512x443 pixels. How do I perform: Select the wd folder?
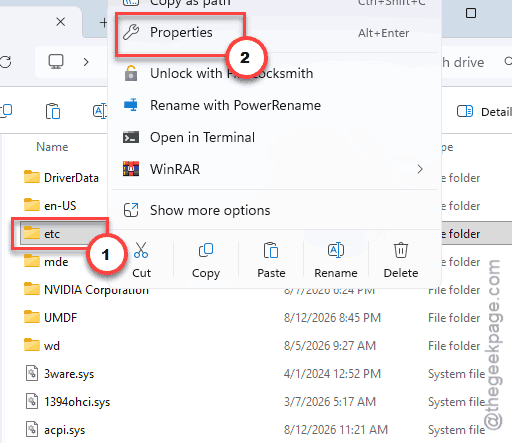(x=52, y=346)
